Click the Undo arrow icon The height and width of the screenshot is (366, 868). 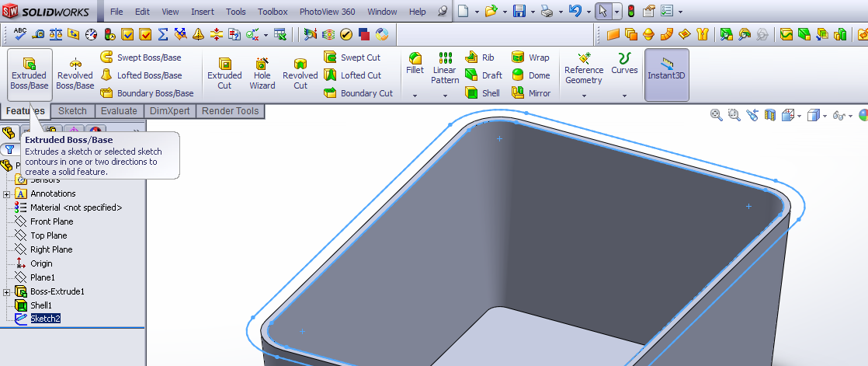tap(575, 11)
